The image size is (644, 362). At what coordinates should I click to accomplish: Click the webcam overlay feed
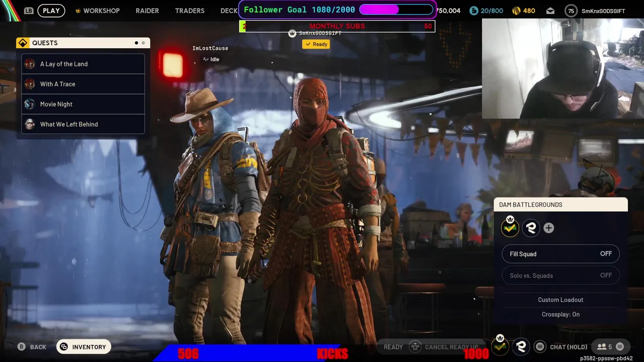(563, 68)
